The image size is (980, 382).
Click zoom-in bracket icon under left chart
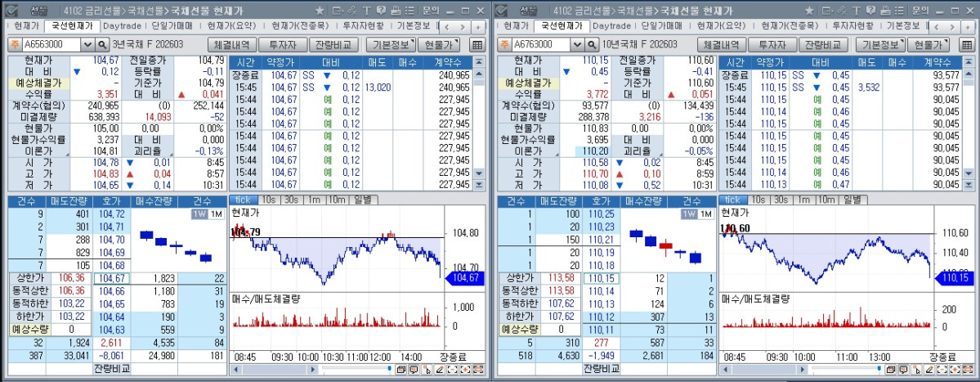pos(466,370)
